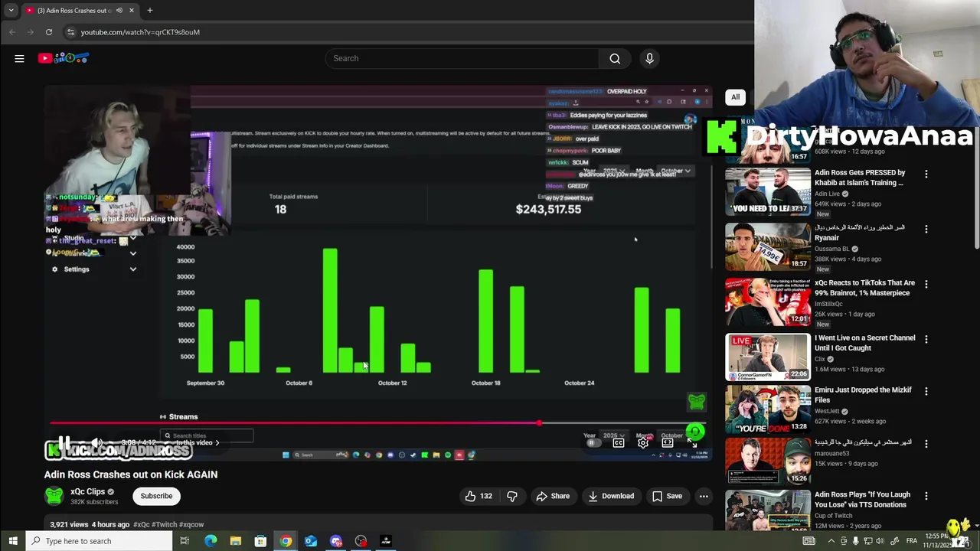Mute the tab using the speaker icon

119,11
